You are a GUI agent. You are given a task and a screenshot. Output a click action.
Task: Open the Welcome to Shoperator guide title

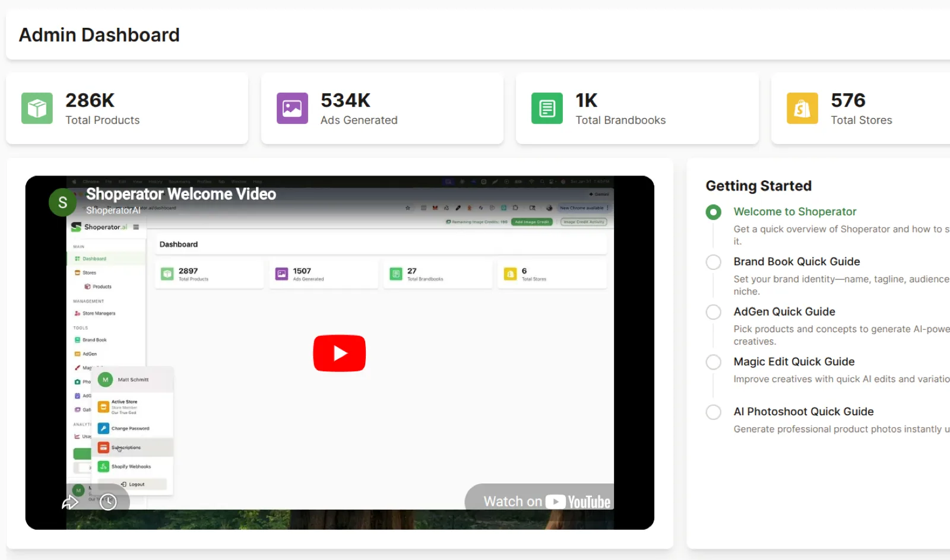tap(795, 212)
